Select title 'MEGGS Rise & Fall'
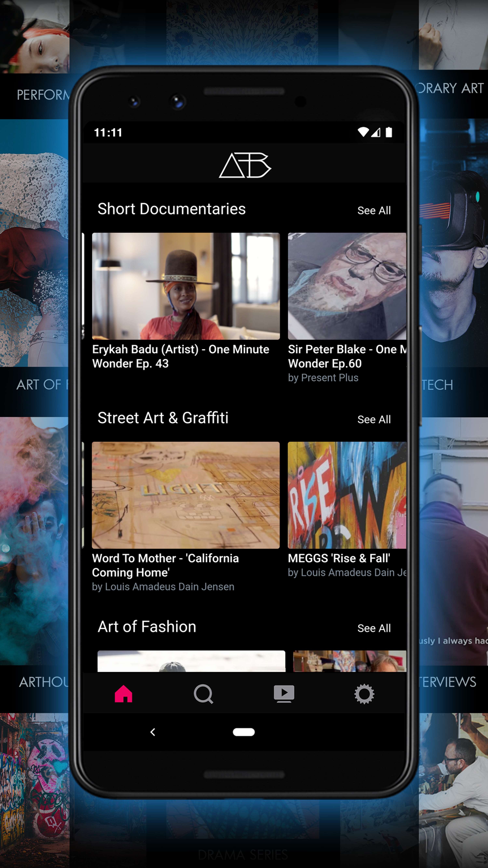This screenshot has width=488, height=868. (x=339, y=558)
